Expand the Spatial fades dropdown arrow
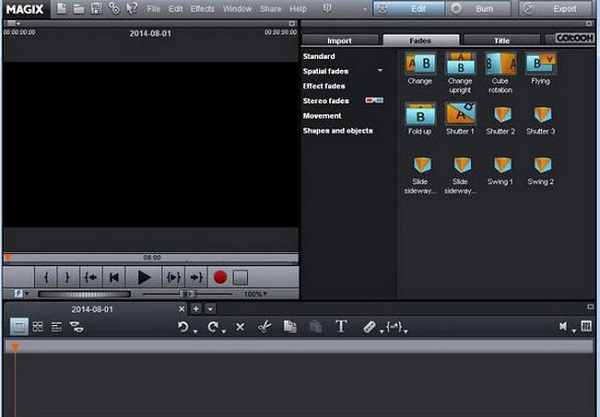The width and height of the screenshot is (600, 417). tap(380, 71)
